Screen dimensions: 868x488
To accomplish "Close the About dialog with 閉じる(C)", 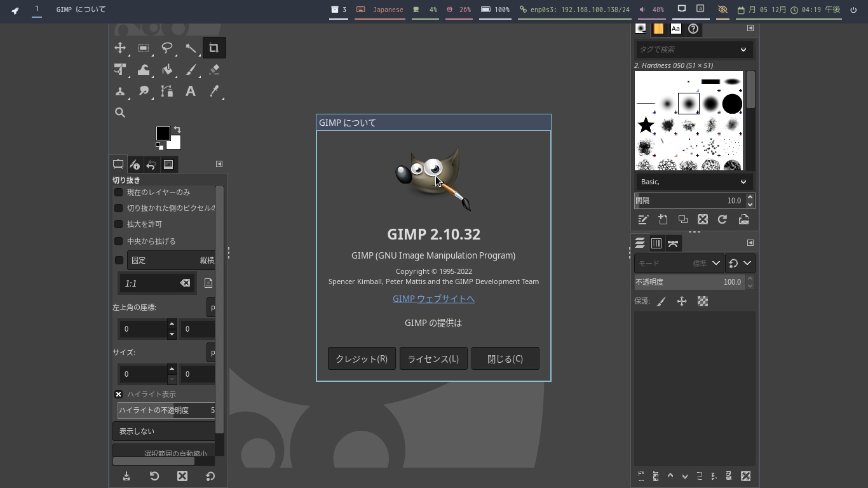I will 505,358.
